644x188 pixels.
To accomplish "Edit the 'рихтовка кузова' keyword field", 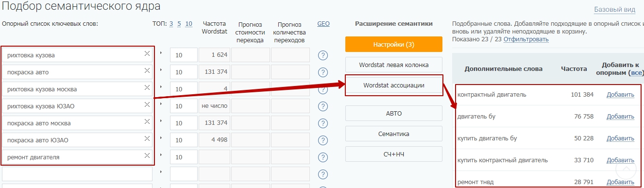I will click(78, 55).
